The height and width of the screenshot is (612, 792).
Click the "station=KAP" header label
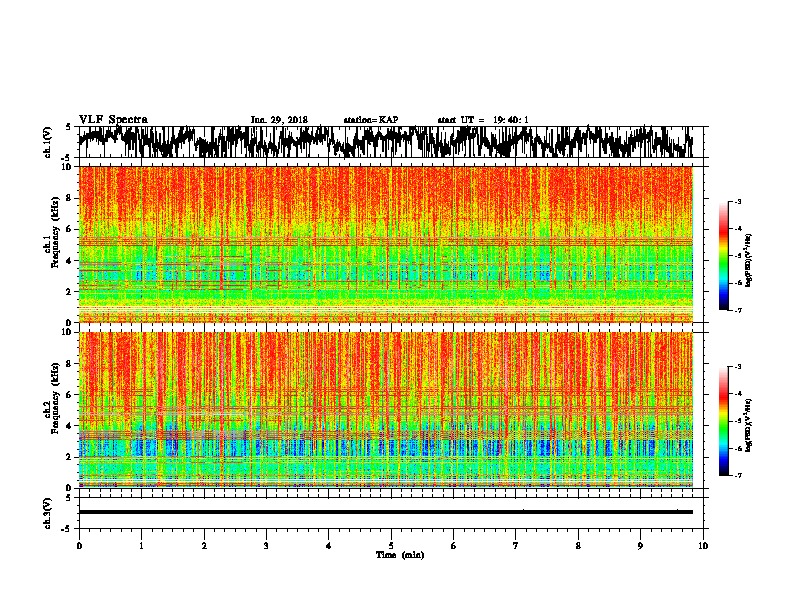tap(371, 120)
